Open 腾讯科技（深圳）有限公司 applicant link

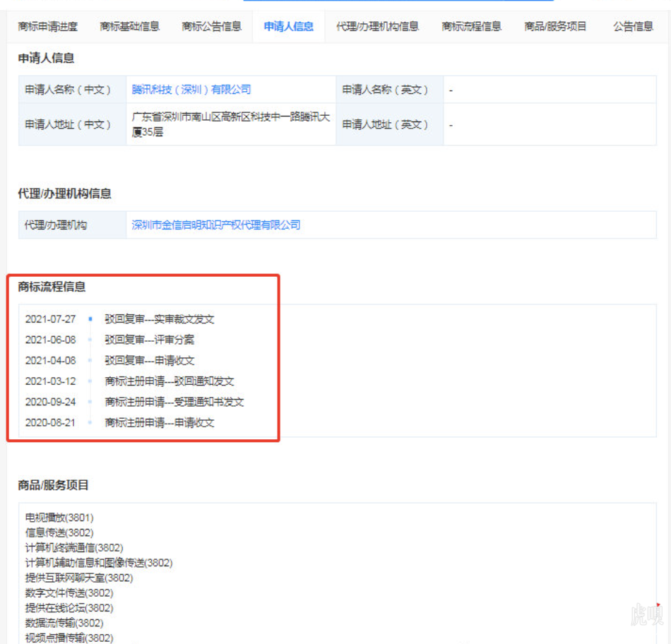191,90
